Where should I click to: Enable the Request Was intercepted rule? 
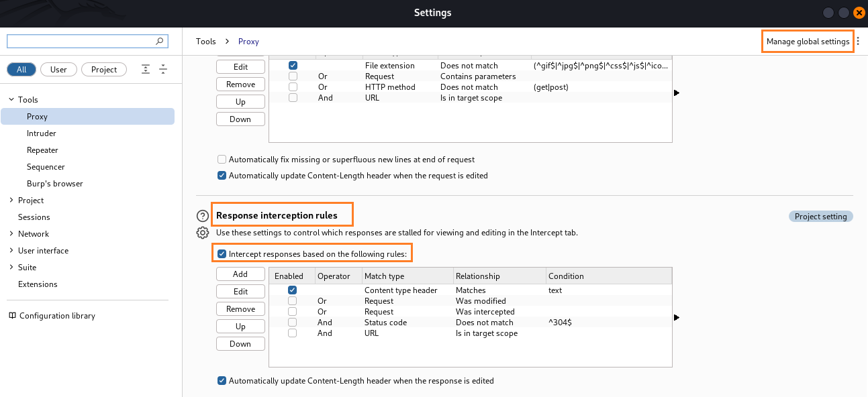click(293, 312)
